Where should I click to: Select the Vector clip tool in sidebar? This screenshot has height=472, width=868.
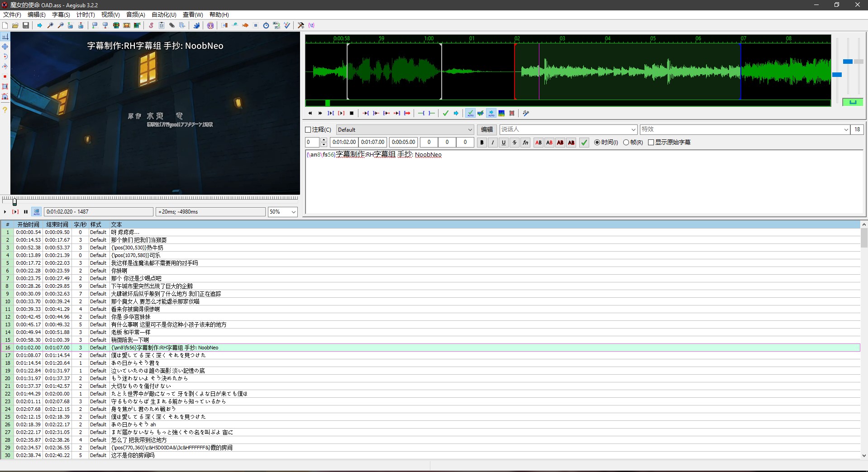point(5,96)
